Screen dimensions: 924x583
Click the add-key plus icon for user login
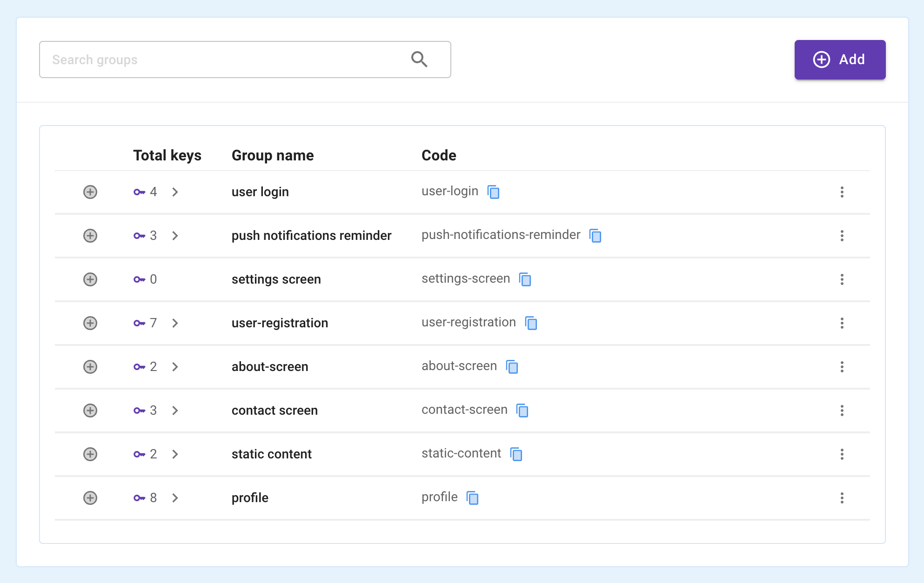[90, 192]
